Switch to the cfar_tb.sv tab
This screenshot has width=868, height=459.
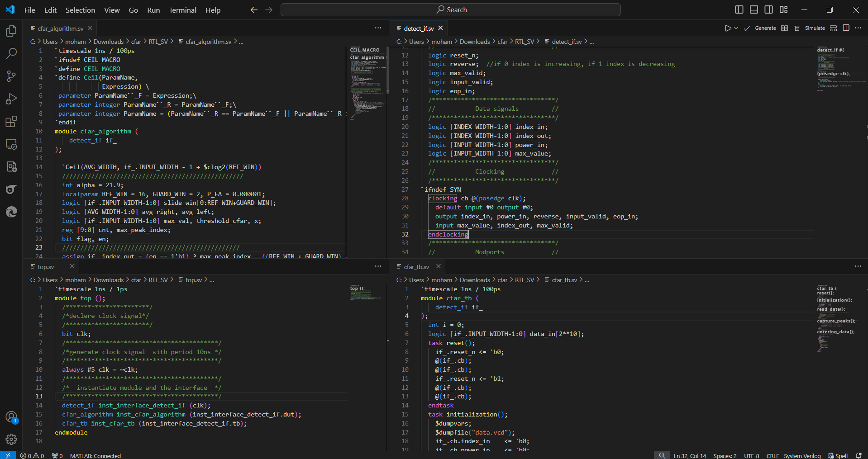[x=416, y=267]
